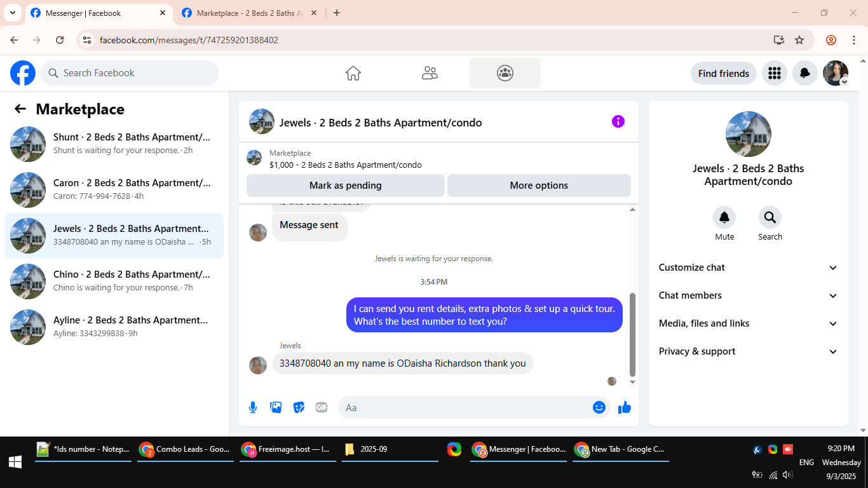
Task: Click More options button
Action: coord(539,186)
